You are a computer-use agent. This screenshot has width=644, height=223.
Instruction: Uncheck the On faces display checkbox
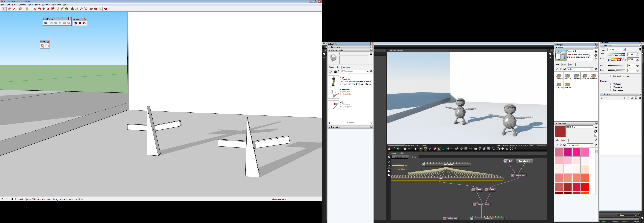coord(611,84)
